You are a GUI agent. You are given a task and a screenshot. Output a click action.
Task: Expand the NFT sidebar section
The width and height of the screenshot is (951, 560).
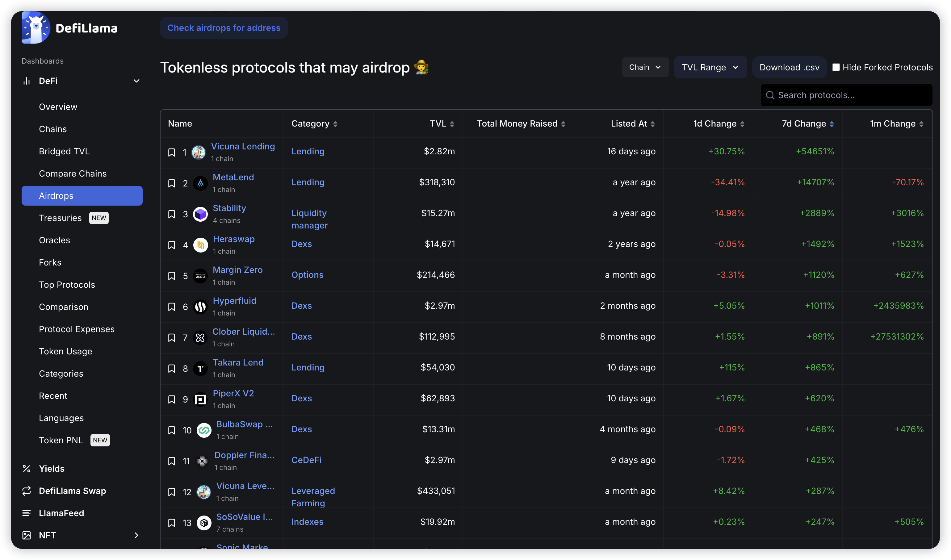(136, 535)
